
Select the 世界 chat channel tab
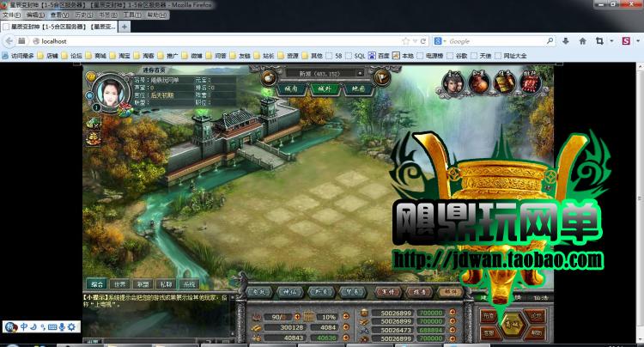[120, 283]
